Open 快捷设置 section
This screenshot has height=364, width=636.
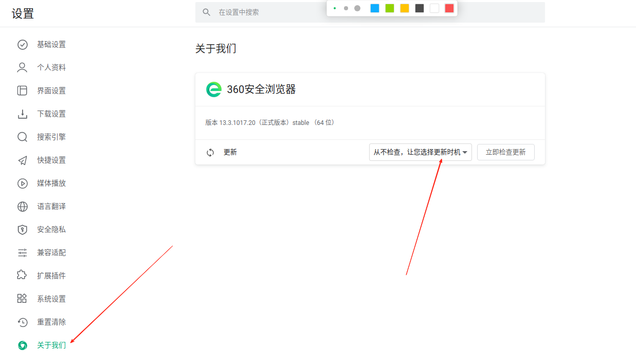[x=51, y=160]
